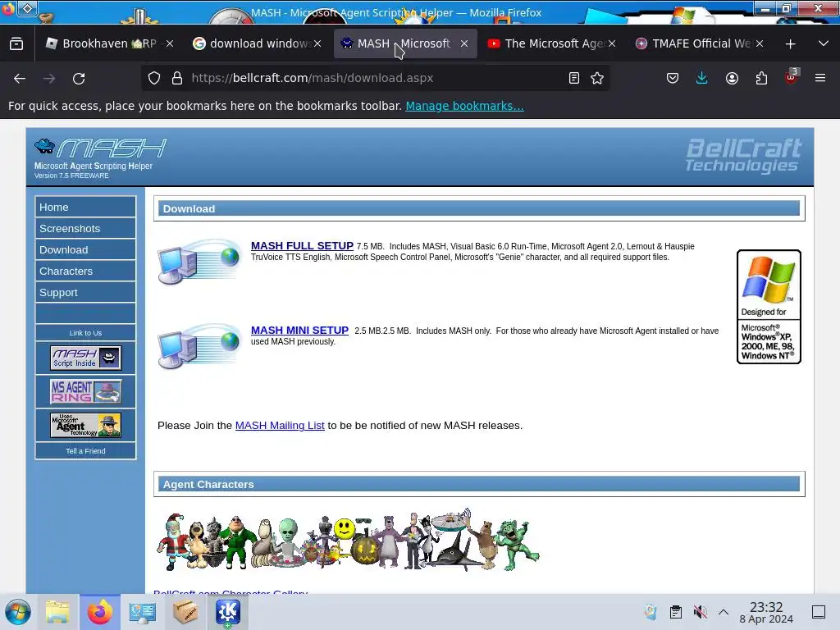Close the Brookhaven RP tab
The width and height of the screenshot is (840, 630).
pos(170,44)
